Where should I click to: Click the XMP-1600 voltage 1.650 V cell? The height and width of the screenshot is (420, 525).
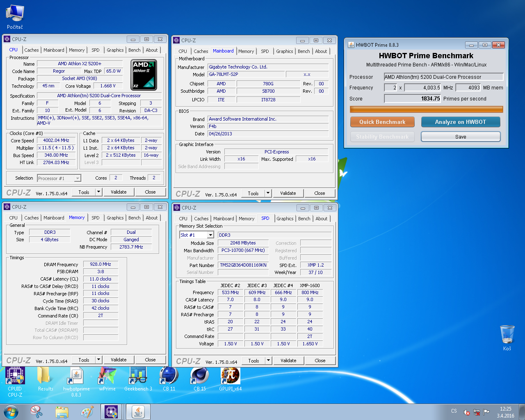pos(310,344)
